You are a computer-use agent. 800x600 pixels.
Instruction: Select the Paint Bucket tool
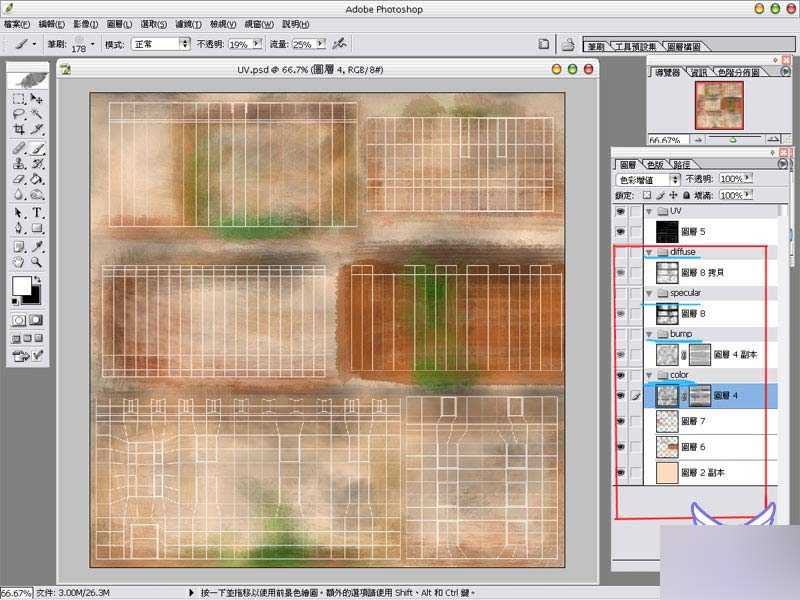pos(37,179)
